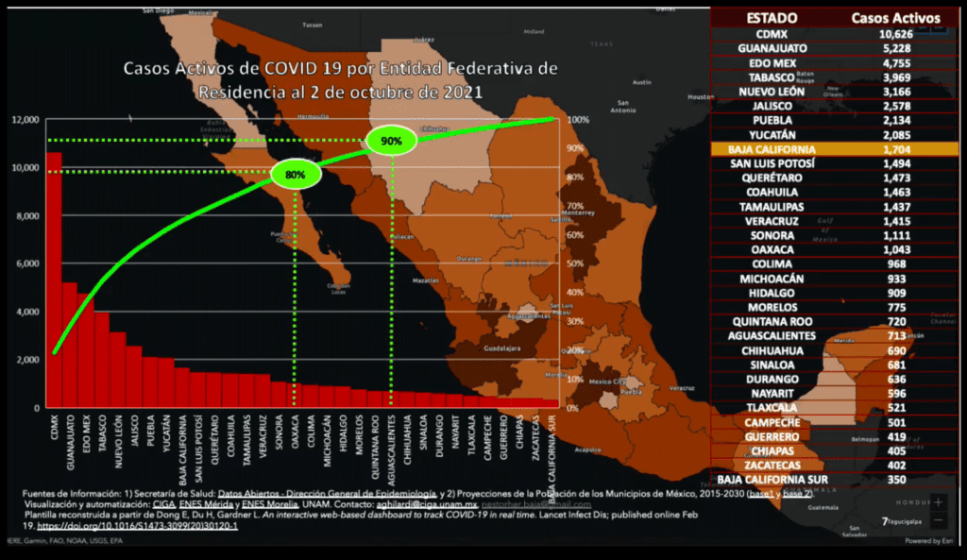Select the MICHOACÁN row in the table

pyautogui.click(x=835, y=279)
